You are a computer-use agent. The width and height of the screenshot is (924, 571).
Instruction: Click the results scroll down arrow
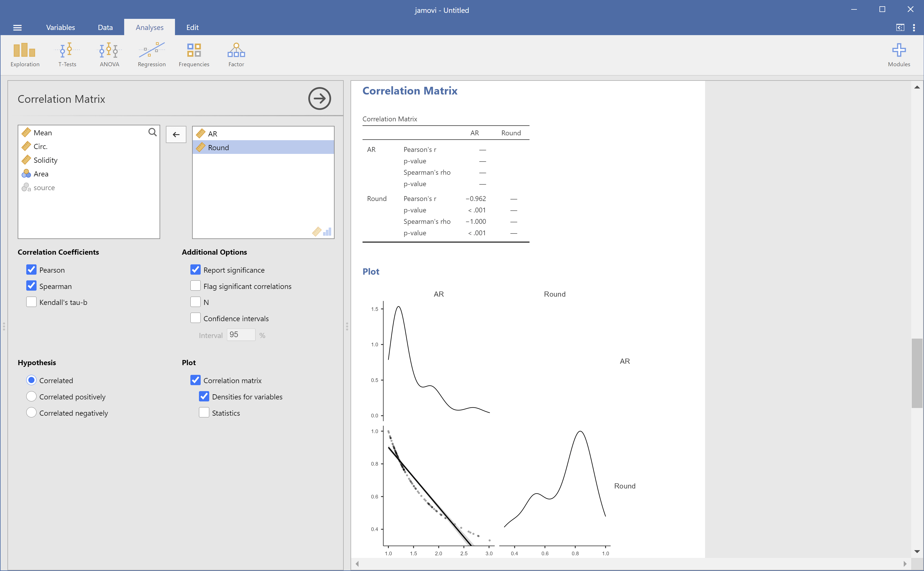point(917,552)
